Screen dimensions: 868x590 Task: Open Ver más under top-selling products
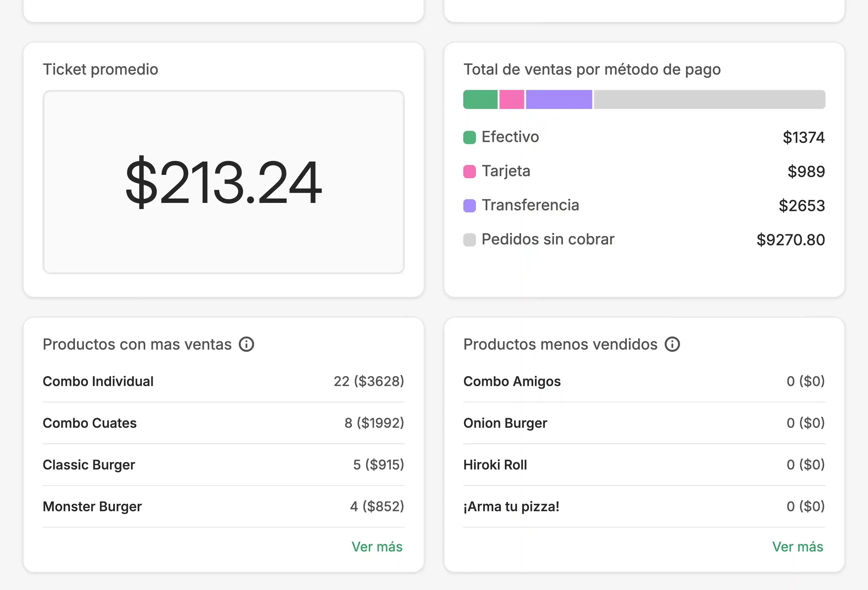377,547
